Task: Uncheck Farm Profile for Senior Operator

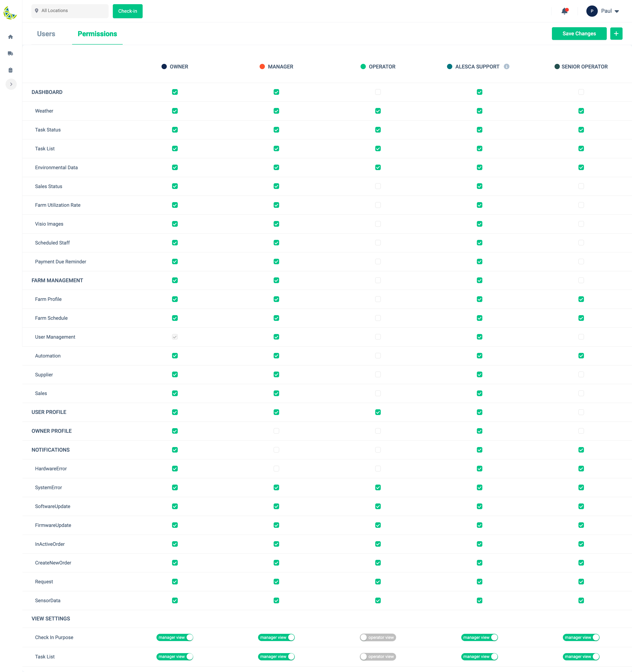Action: click(581, 299)
